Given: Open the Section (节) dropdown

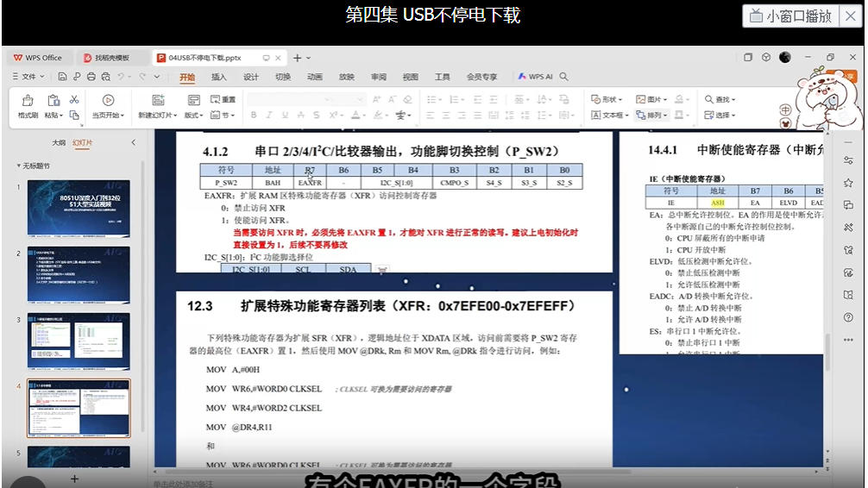Looking at the screenshot, I should point(223,115).
